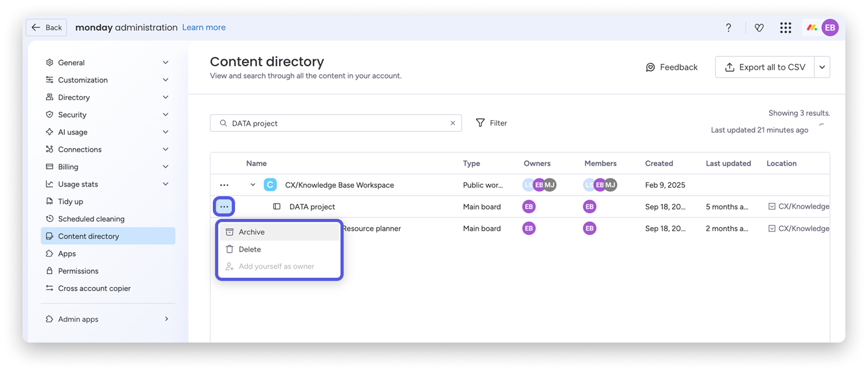Open three-dot menu for CX/Knowledge Base Workspace
Viewport: 868px width, 372px height.
[x=224, y=185]
